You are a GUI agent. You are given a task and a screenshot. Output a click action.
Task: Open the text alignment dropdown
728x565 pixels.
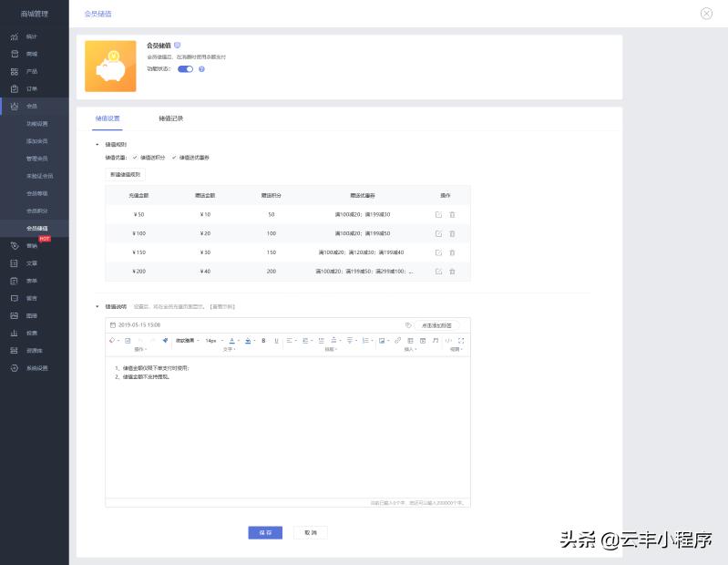point(292,341)
